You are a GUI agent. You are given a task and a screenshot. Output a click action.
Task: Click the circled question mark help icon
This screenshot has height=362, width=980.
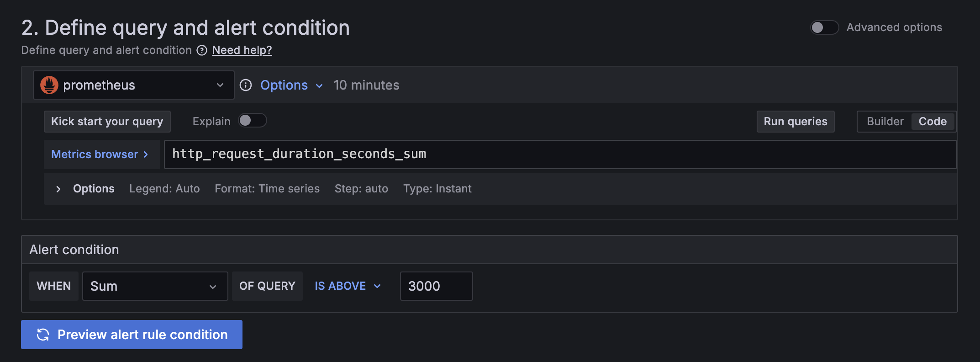201,50
